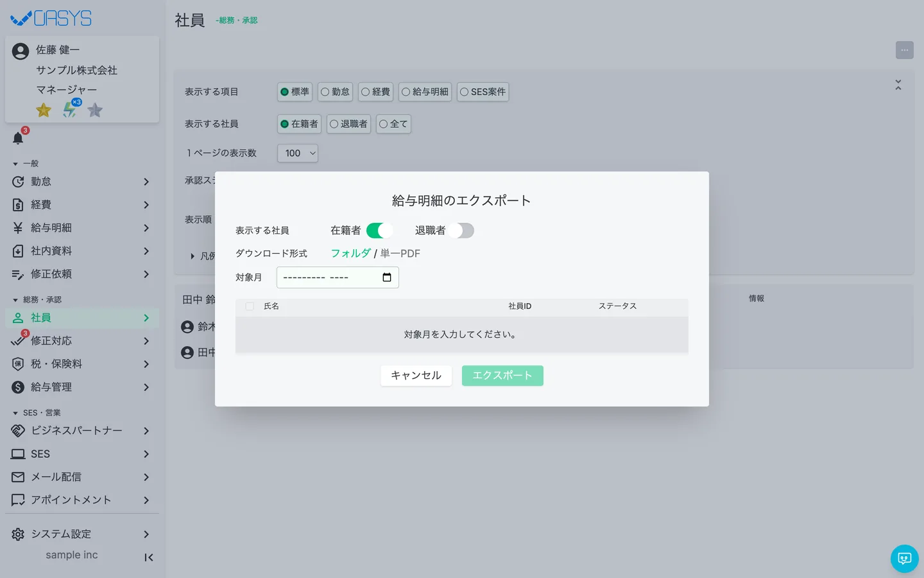Select the 給与明細 display item radio
Screen dimensions: 924x578
[x=425, y=92]
